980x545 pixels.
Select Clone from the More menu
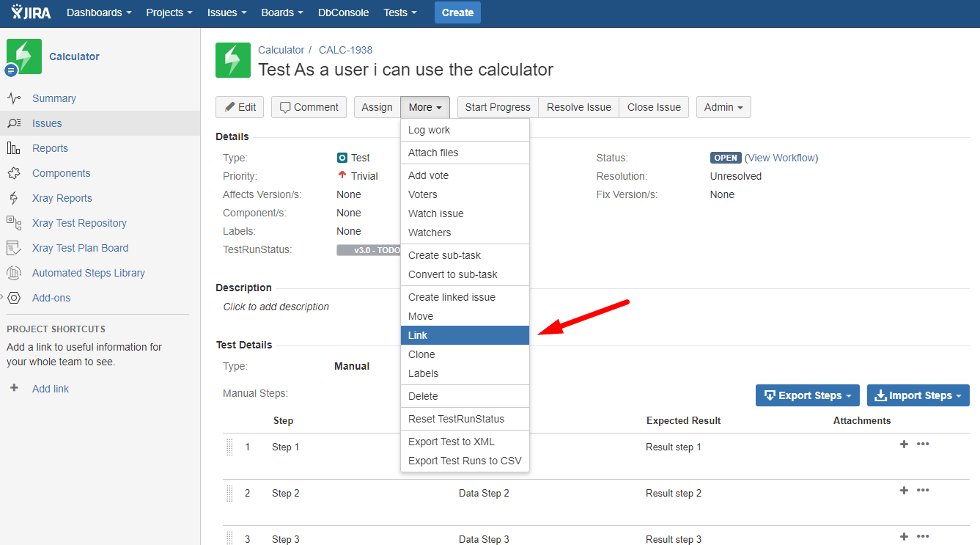click(465, 354)
